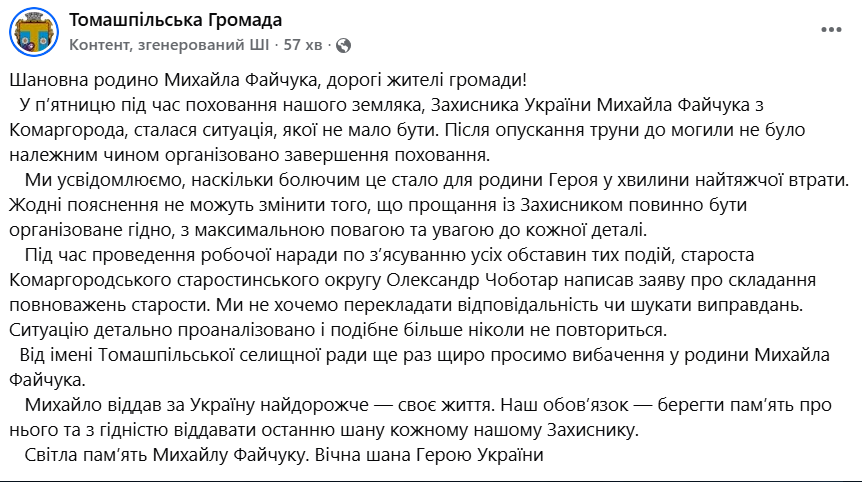Click the greeting line Шановна родино Михайла Файчука
The image size is (862, 482).
point(268,80)
